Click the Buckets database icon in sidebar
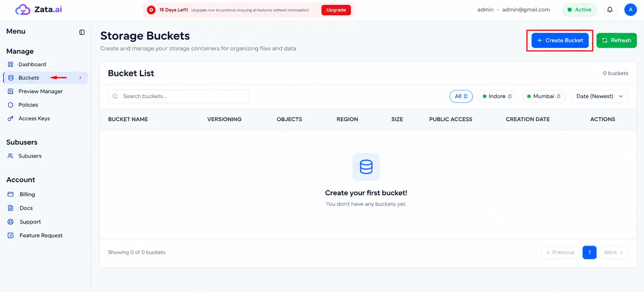 [x=11, y=78]
